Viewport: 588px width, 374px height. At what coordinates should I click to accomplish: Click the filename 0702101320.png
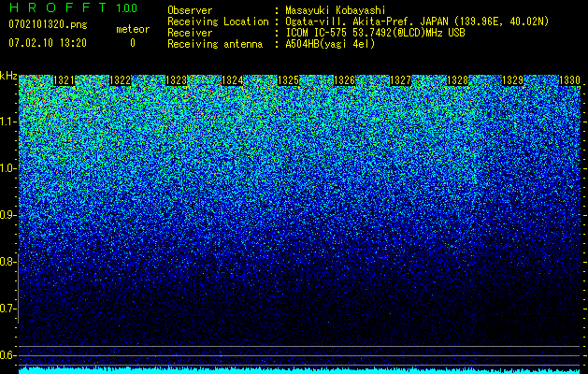click(x=48, y=24)
